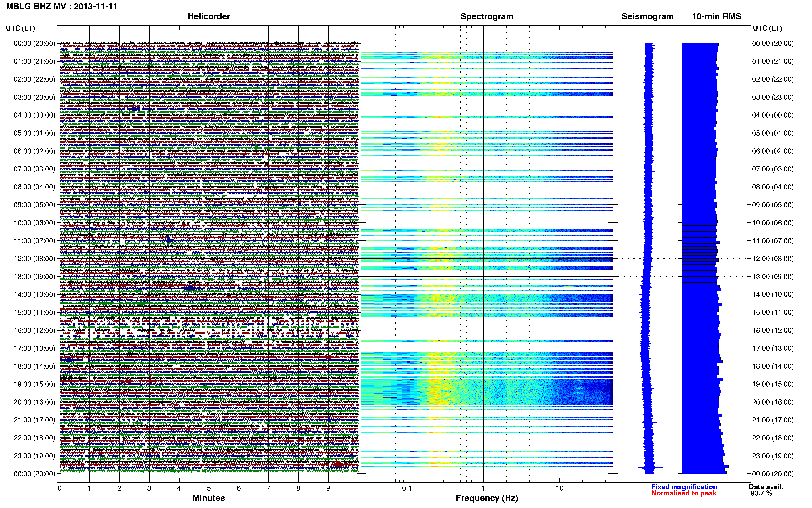Click 13:00 (09:00) label beside Helicorder

pyautogui.click(x=34, y=277)
